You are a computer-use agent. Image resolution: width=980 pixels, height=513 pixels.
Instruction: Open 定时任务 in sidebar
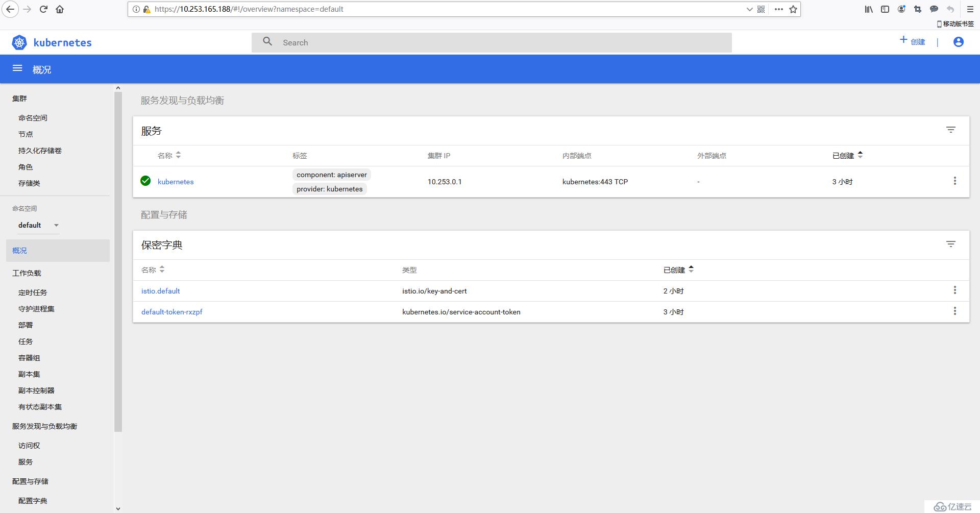(x=33, y=292)
